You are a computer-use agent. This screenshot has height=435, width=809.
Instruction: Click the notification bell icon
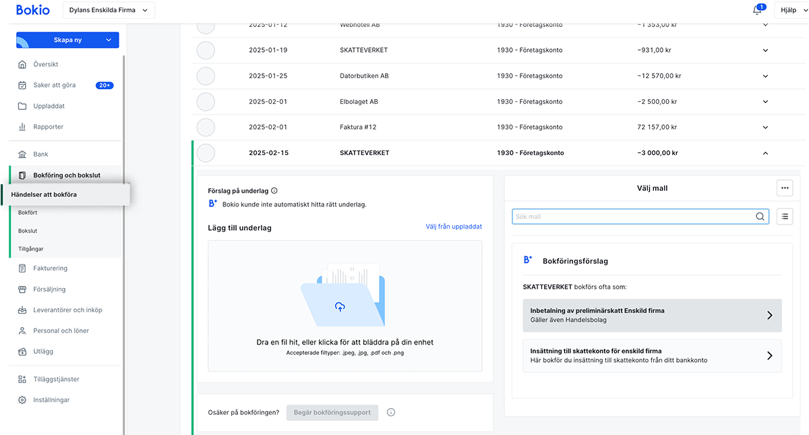click(757, 10)
